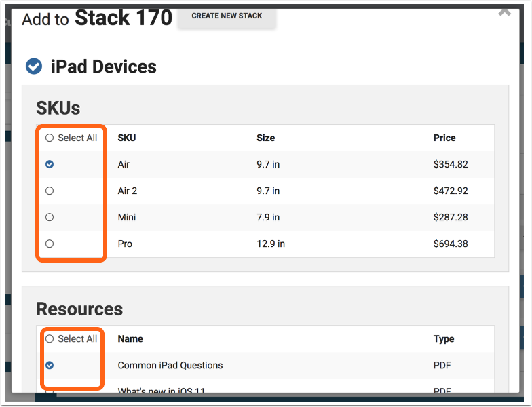Viewport: 532px width, 407px height.
Task: Select the Mini SKU checkbox
Action: (50, 217)
